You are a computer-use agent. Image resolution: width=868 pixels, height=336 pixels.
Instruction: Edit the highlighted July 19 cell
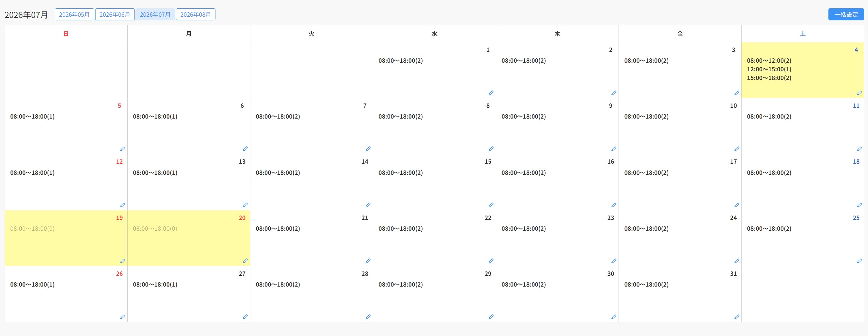(x=123, y=261)
